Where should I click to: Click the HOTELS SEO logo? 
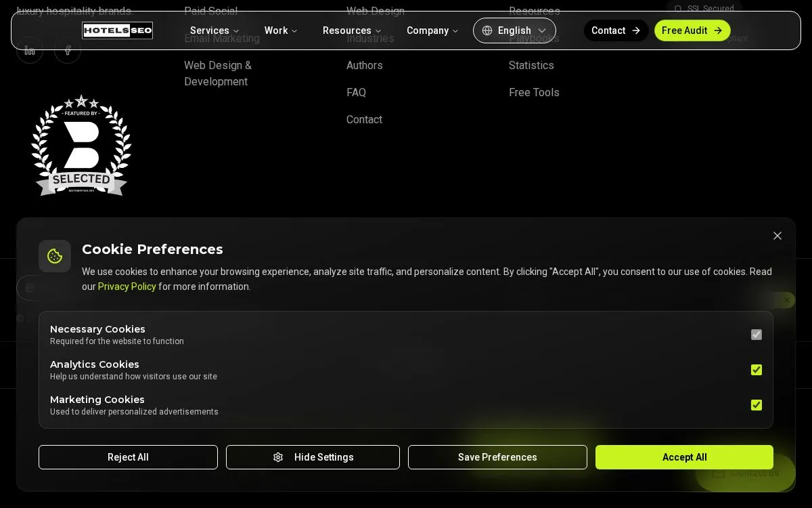(x=117, y=30)
